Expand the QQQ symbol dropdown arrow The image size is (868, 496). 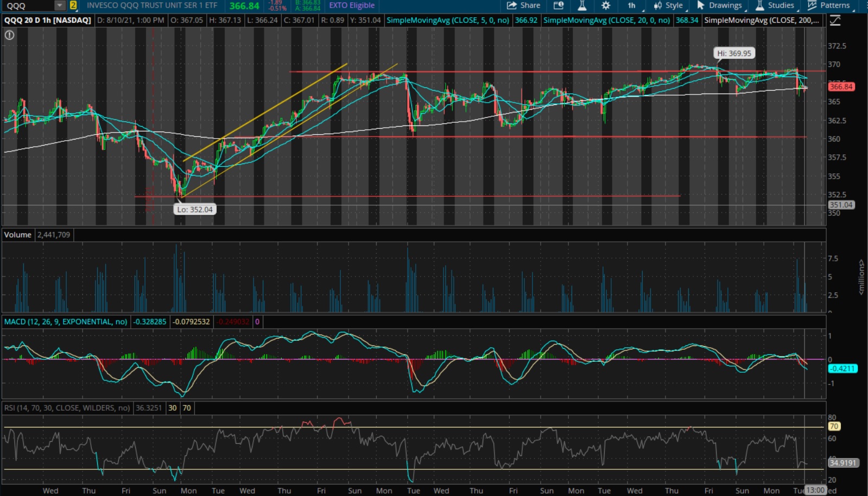[60, 5]
